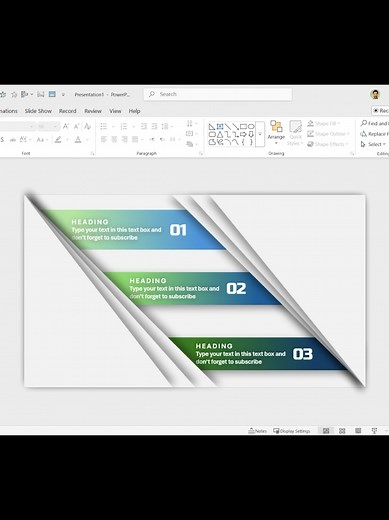Open Shape Fill options
The width and height of the screenshot is (389, 520).
click(324, 123)
